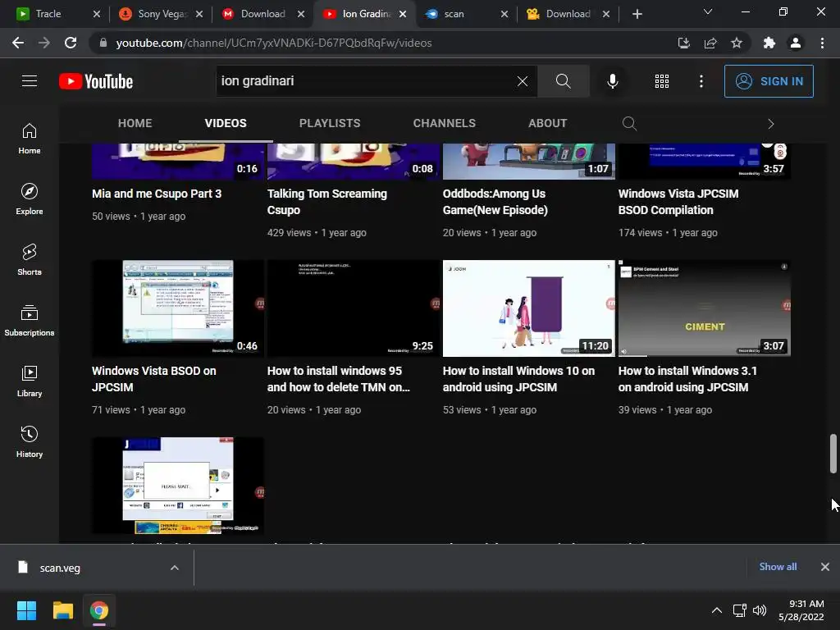
Task: Start voice search with the microphone
Action: coord(612,81)
